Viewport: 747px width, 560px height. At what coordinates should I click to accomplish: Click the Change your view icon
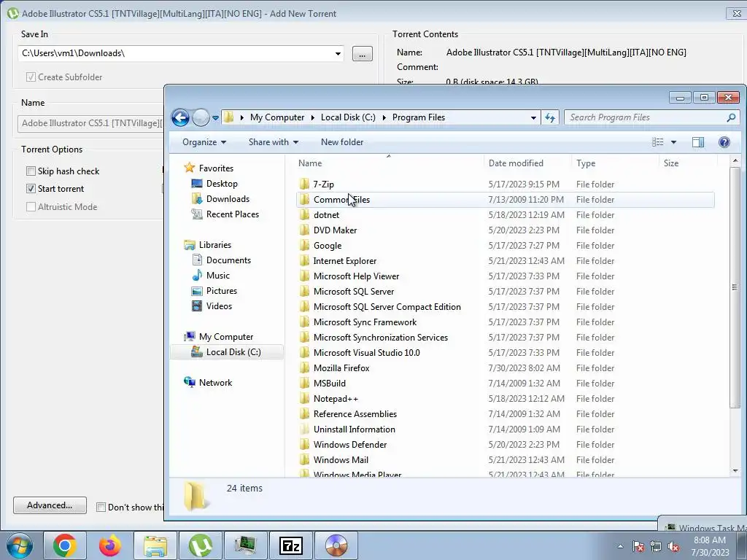point(658,142)
